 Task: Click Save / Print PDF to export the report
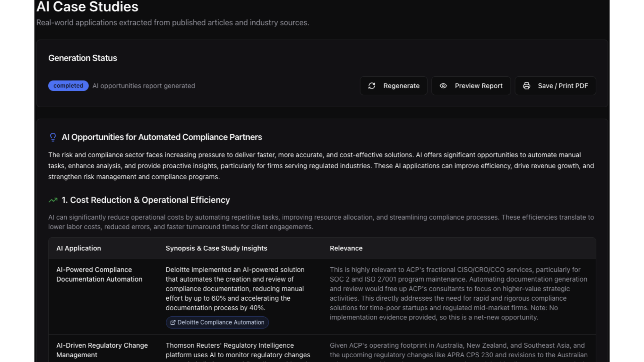click(x=555, y=86)
